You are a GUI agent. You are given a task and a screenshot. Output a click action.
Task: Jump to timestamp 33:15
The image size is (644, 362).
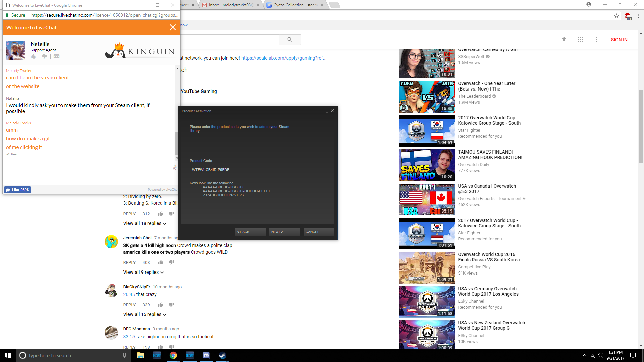(129, 337)
